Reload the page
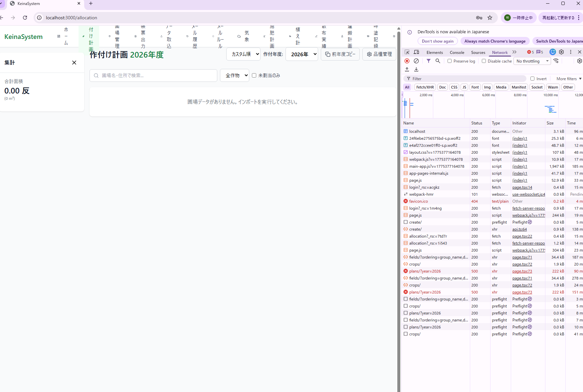583x392 pixels. click(25, 18)
